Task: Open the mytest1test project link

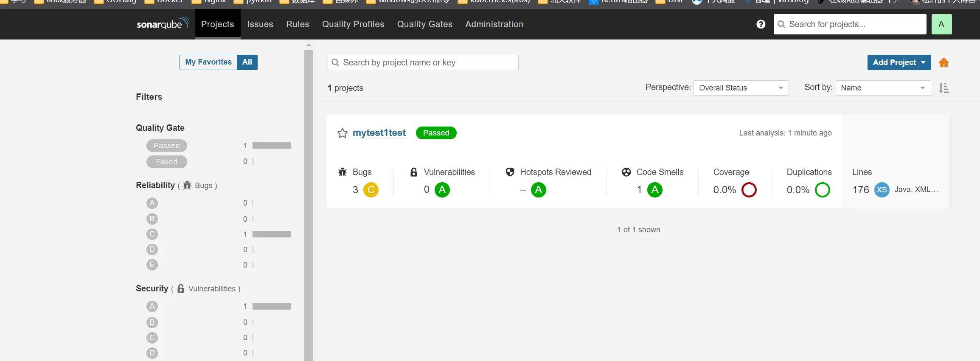Action: pos(379,133)
